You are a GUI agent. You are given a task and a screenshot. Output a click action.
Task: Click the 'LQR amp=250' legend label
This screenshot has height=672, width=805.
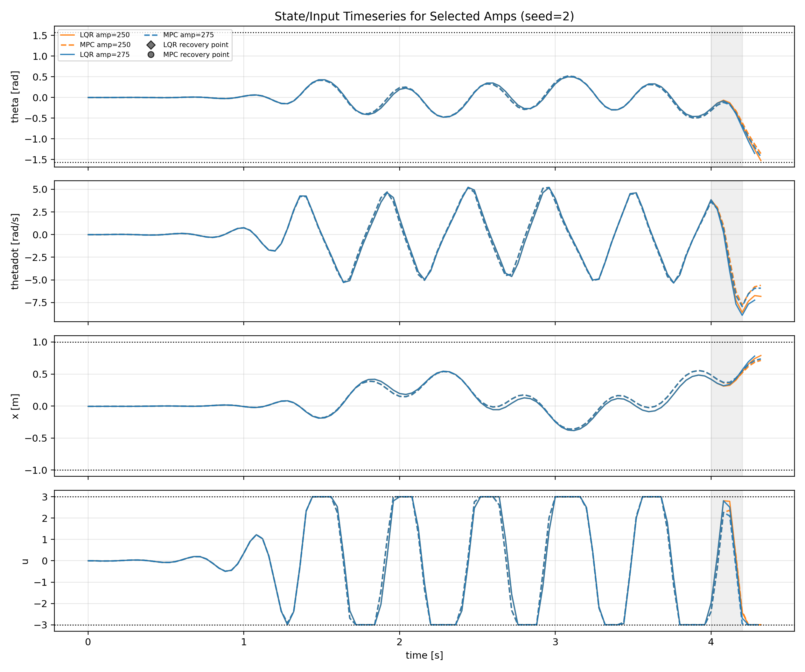coord(105,35)
